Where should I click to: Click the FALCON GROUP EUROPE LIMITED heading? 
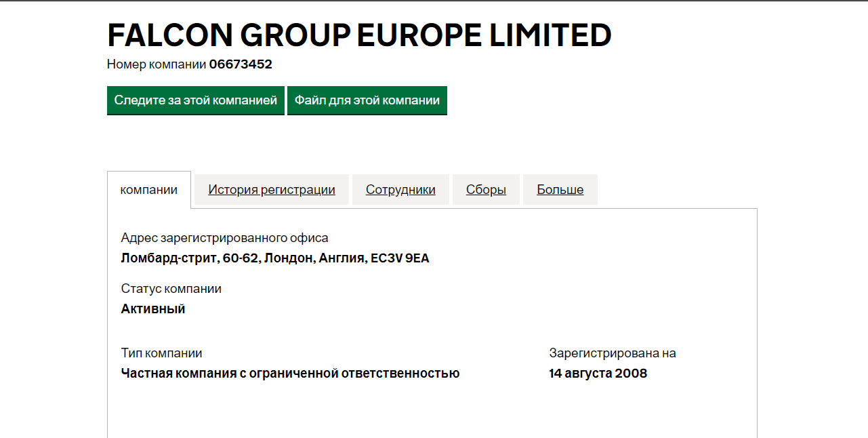point(359,35)
